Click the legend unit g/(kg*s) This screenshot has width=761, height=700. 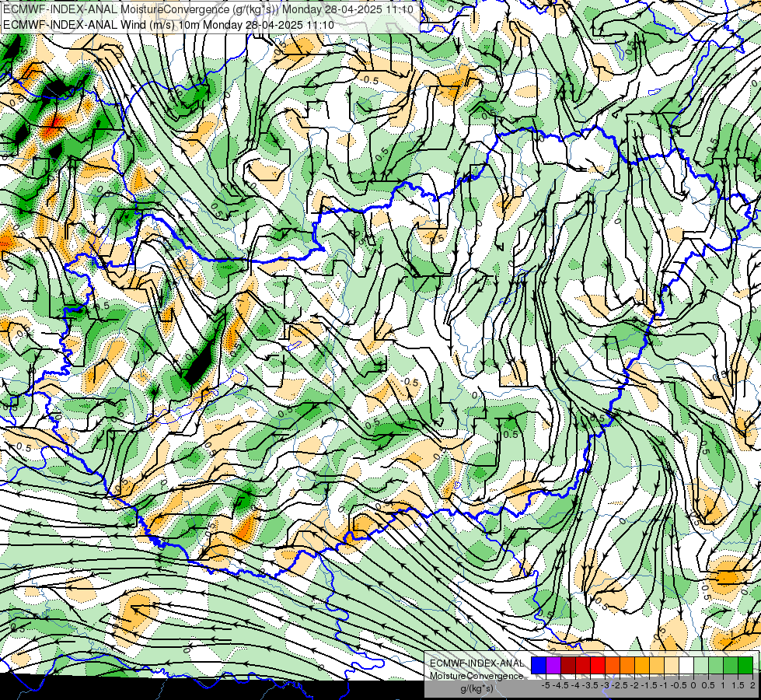point(476,688)
